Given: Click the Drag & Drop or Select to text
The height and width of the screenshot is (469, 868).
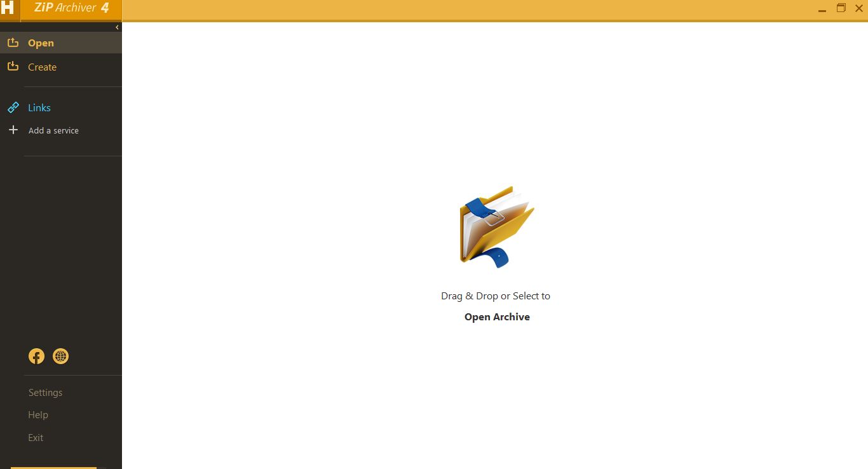Looking at the screenshot, I should (496, 296).
